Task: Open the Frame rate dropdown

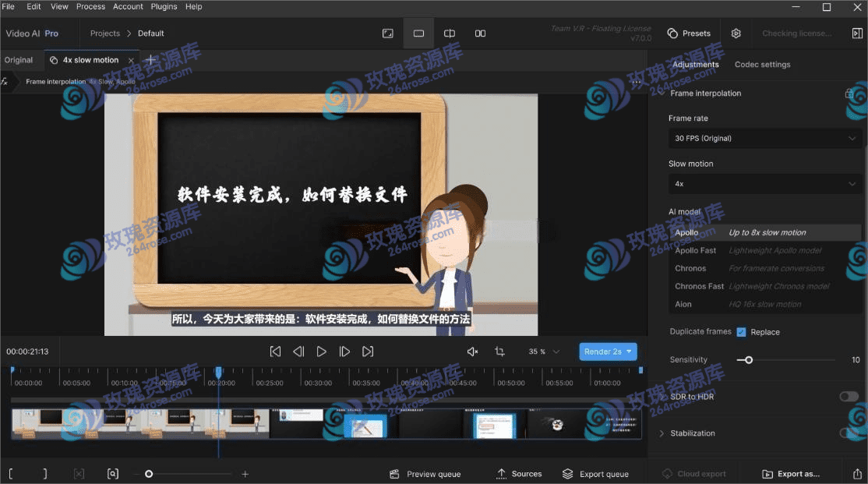Action: (x=764, y=139)
